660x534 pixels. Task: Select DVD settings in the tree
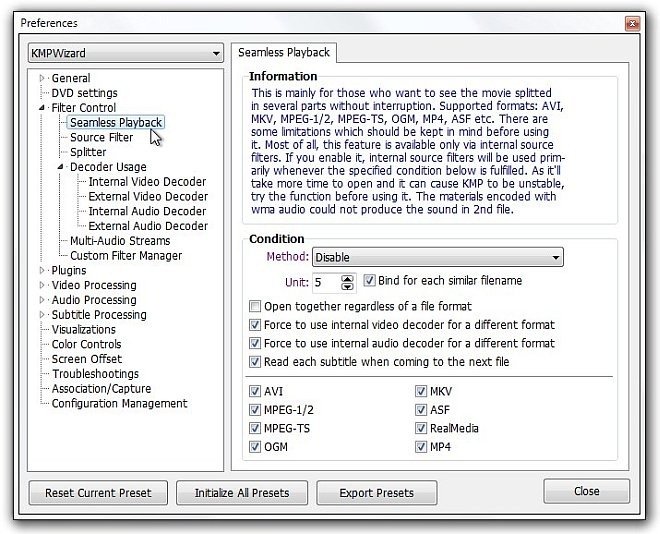pyautogui.click(x=84, y=93)
